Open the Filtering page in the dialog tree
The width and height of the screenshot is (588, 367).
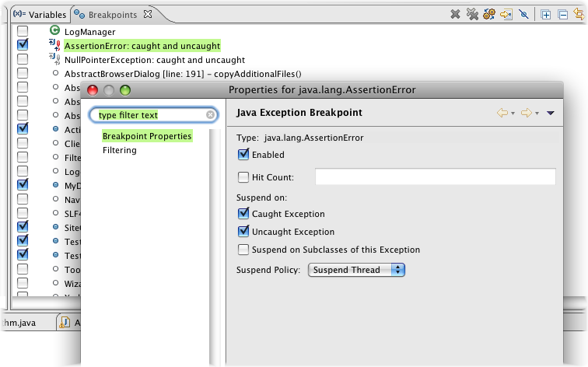pyautogui.click(x=120, y=150)
